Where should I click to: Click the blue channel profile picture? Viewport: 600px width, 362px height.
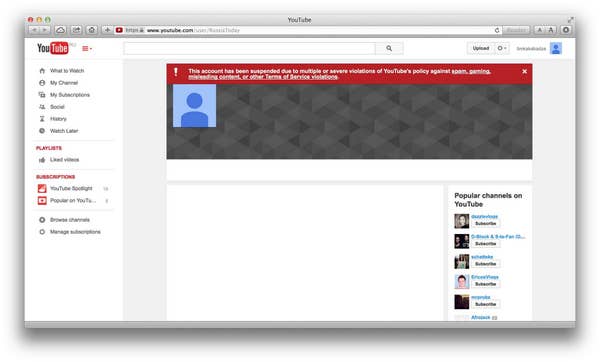194,106
